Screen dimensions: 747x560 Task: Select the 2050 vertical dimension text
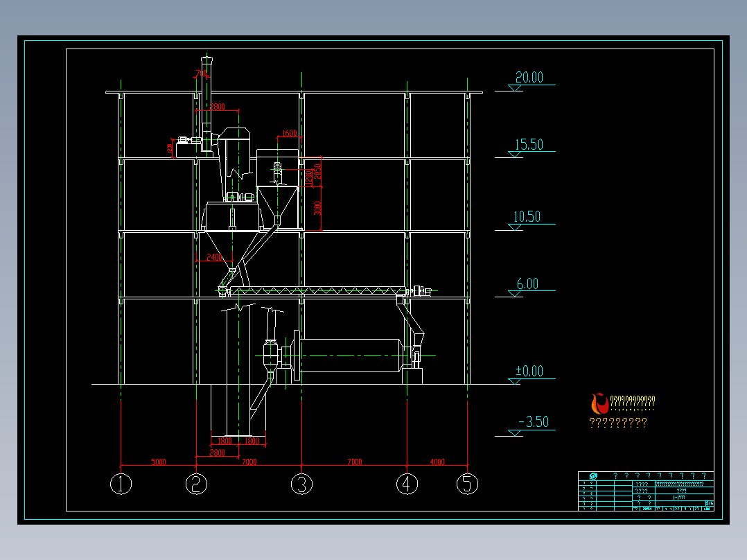click(318, 172)
